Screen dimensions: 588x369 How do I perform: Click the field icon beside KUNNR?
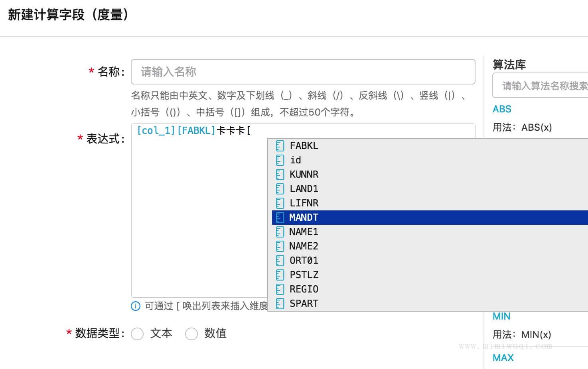click(x=280, y=175)
